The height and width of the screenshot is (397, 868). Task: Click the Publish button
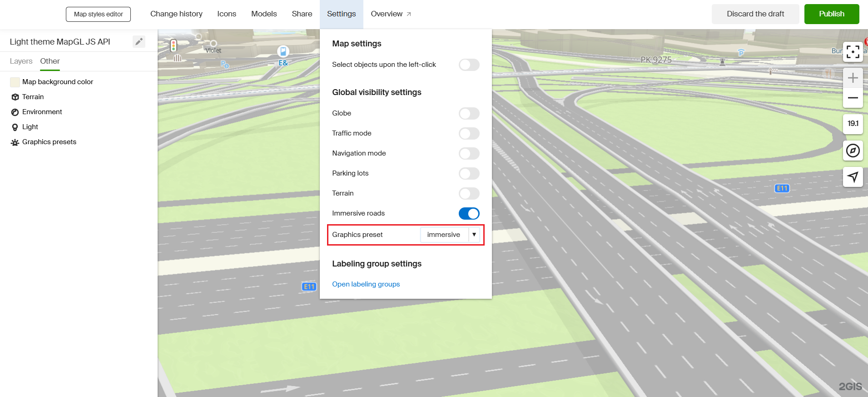pyautogui.click(x=831, y=14)
